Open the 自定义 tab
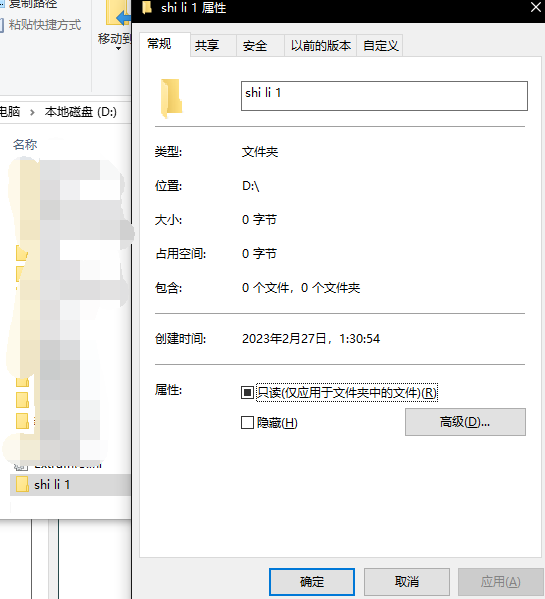 pos(380,45)
